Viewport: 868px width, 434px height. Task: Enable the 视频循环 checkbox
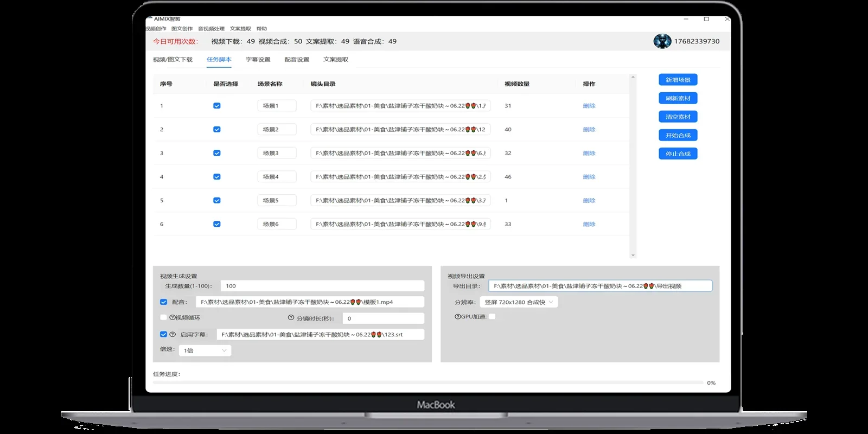coord(163,317)
